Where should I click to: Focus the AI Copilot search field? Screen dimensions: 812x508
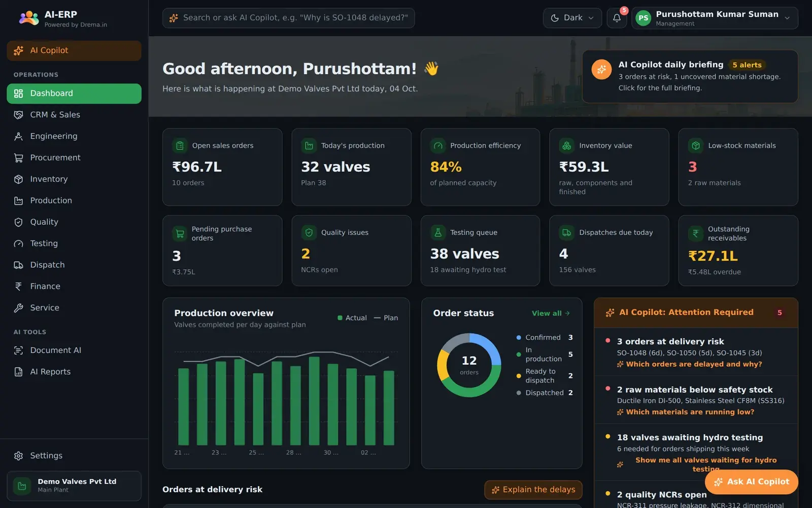pos(288,18)
